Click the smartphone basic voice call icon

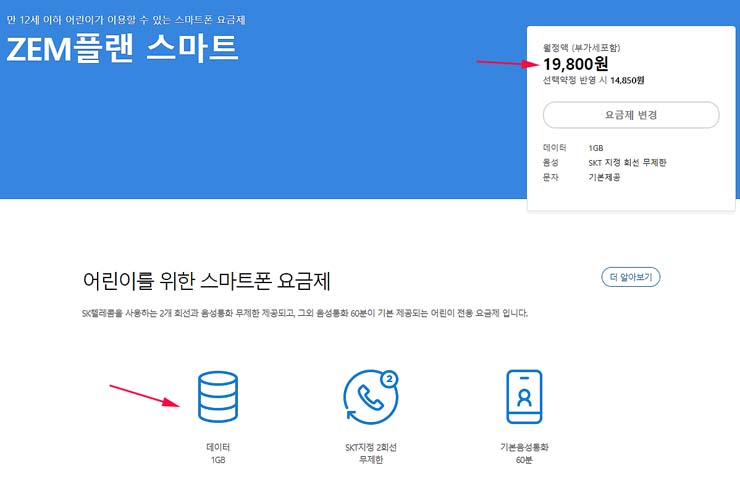pyautogui.click(x=524, y=397)
